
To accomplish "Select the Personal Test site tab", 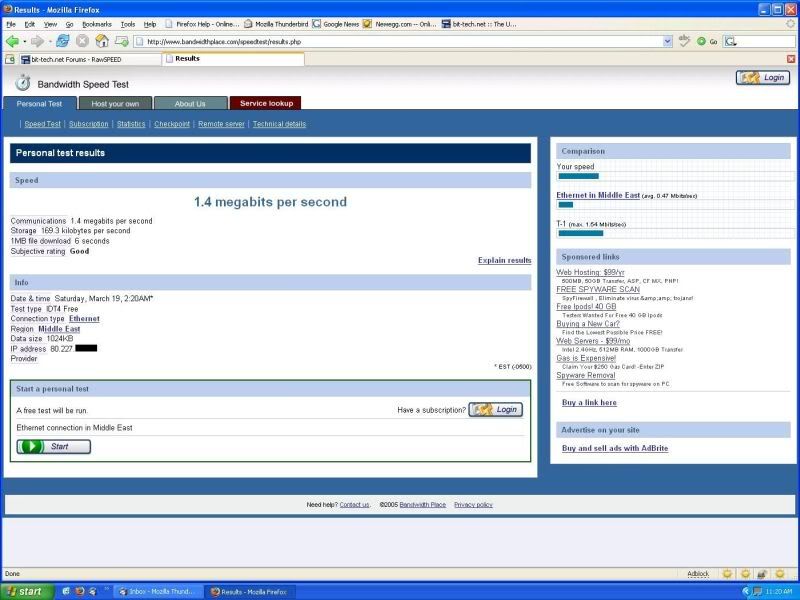I will pos(39,104).
